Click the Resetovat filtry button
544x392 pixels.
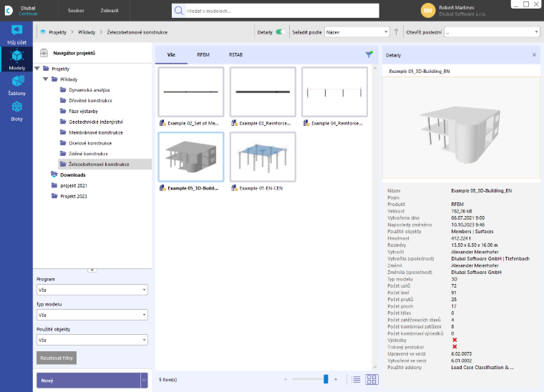pyautogui.click(x=57, y=358)
